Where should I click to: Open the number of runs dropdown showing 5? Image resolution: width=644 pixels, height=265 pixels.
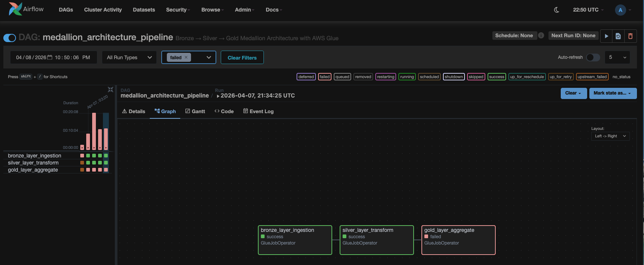[x=617, y=57]
